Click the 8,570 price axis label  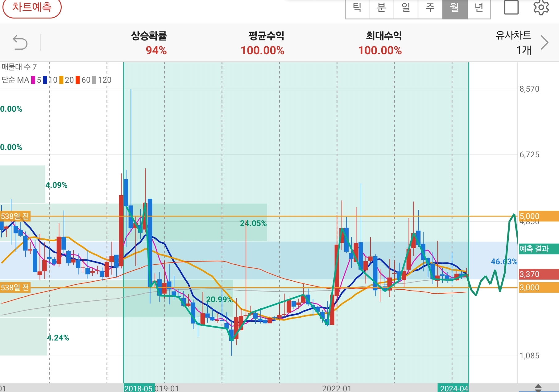[x=530, y=89]
